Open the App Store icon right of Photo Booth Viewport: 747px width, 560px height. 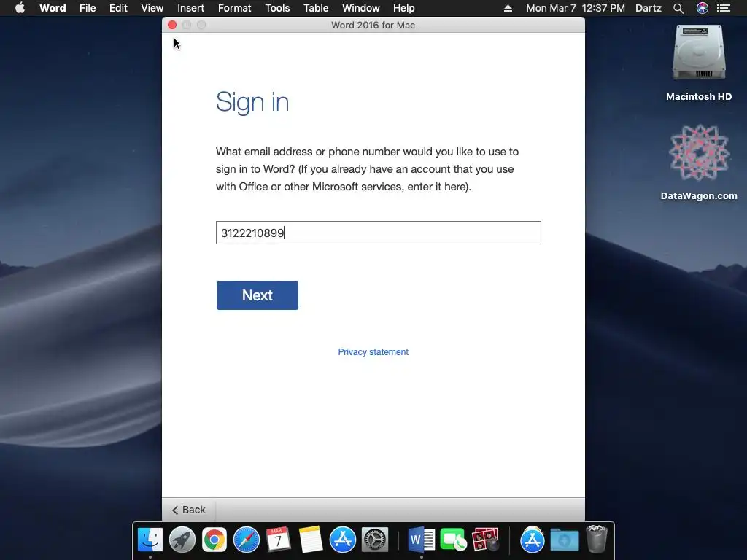[x=532, y=540]
